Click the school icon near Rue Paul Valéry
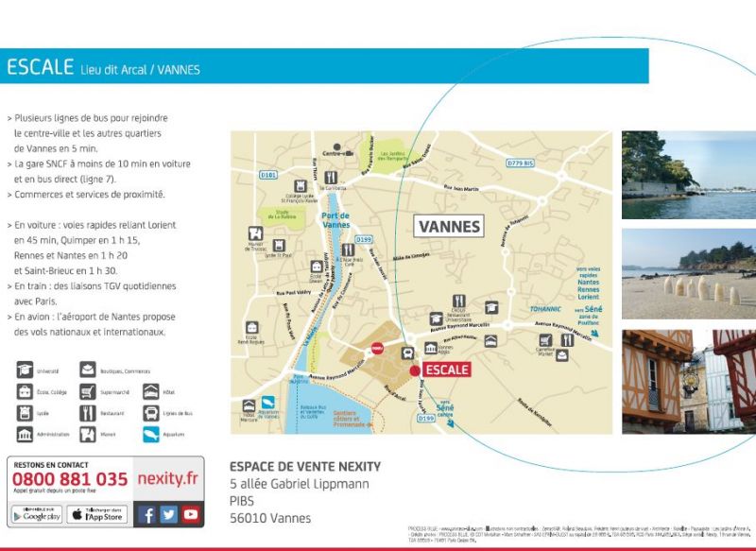The image size is (756, 551). (x=317, y=267)
